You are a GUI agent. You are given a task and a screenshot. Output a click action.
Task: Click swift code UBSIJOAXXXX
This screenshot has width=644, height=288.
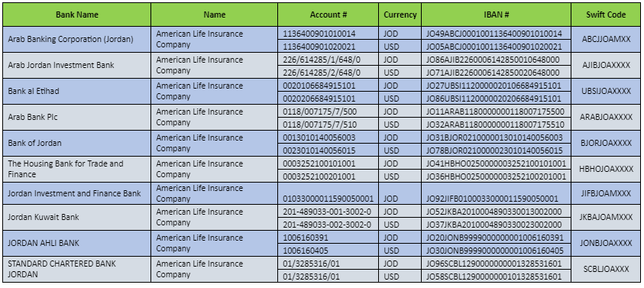pyautogui.click(x=606, y=91)
